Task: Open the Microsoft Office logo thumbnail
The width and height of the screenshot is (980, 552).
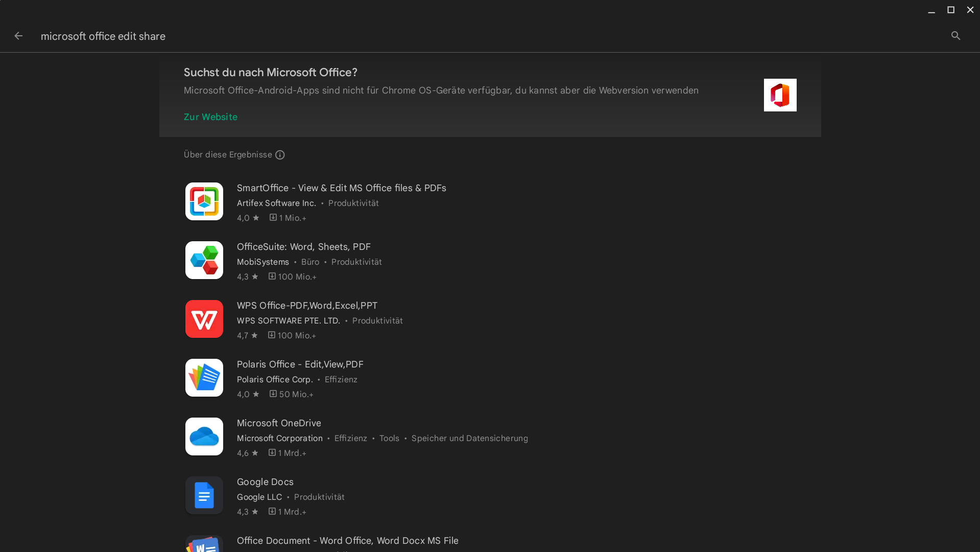Action: coord(780,95)
